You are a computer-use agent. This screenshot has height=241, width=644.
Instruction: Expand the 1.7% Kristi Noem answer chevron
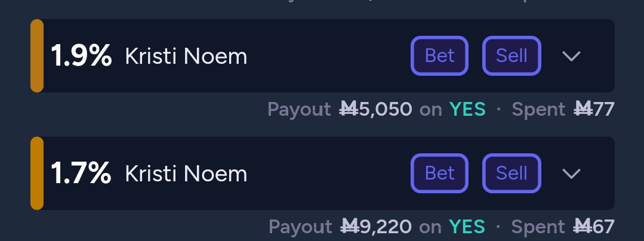[571, 173]
